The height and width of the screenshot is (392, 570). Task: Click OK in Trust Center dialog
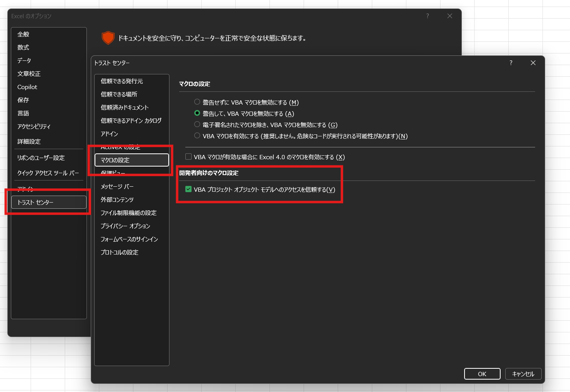click(482, 374)
